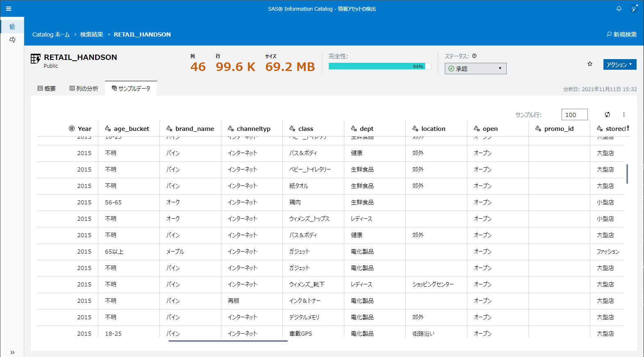The image size is (644, 357).
Task: Open the status 承認 dropdown
Action: [476, 69]
